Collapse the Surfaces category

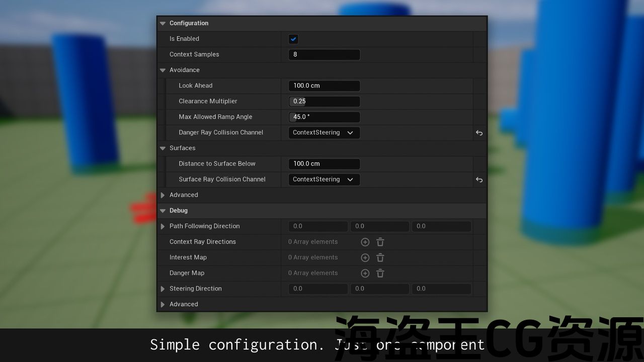(163, 148)
